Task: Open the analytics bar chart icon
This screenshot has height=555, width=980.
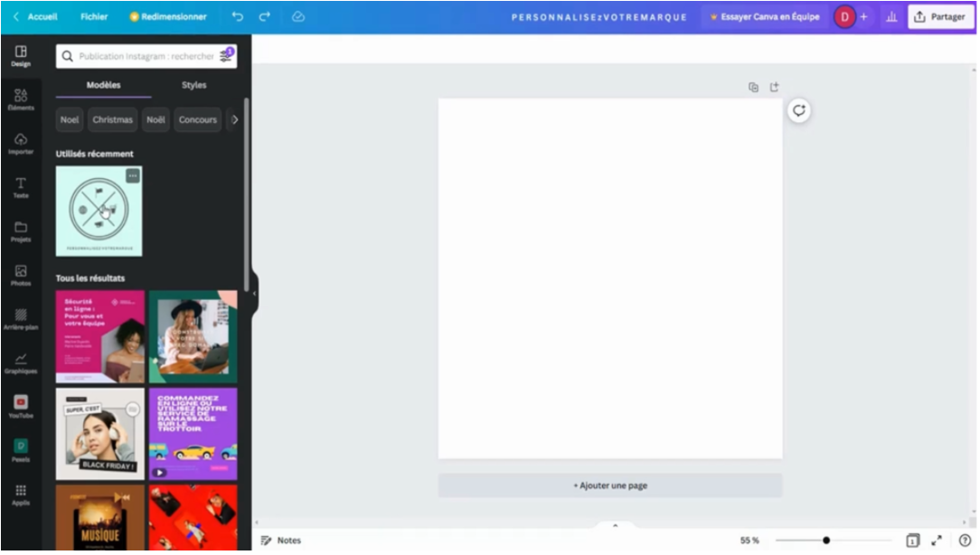Action: pos(890,16)
